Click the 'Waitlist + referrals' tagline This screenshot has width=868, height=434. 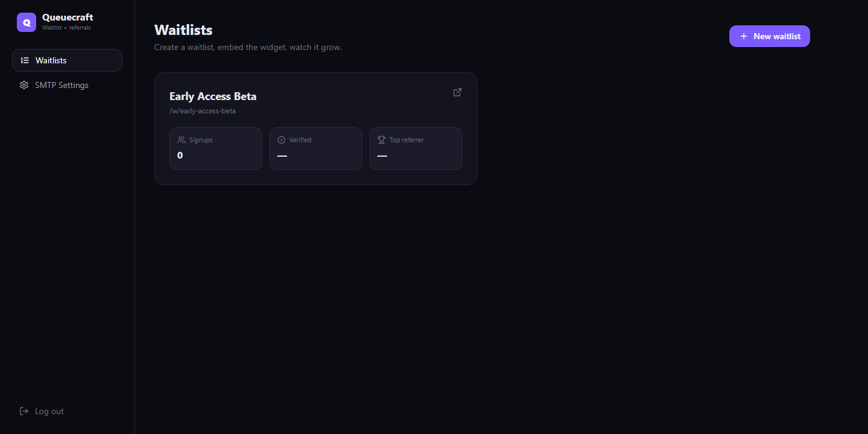tap(66, 28)
